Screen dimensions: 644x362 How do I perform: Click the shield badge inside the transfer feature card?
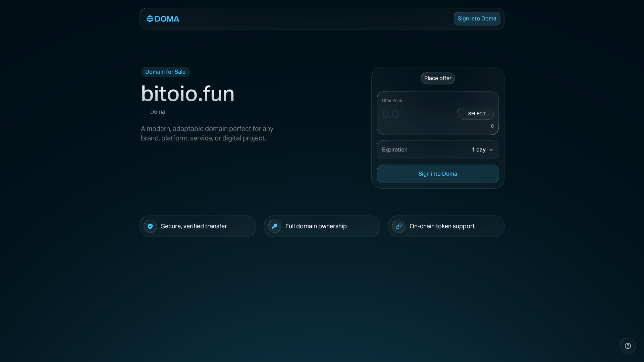pos(150,226)
